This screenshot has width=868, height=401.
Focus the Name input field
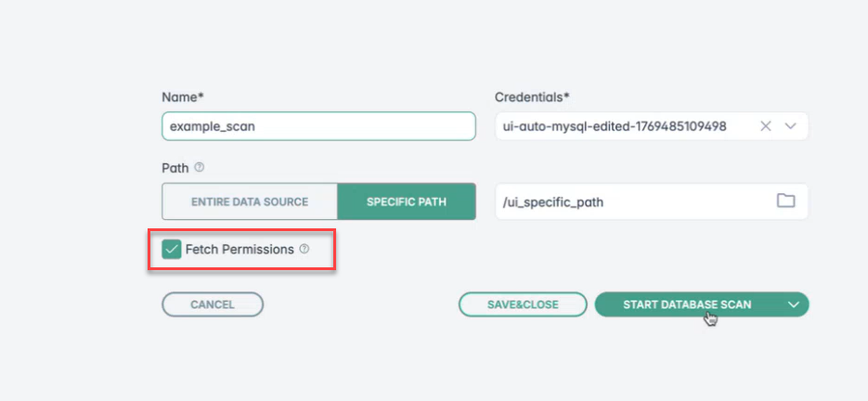point(317,126)
